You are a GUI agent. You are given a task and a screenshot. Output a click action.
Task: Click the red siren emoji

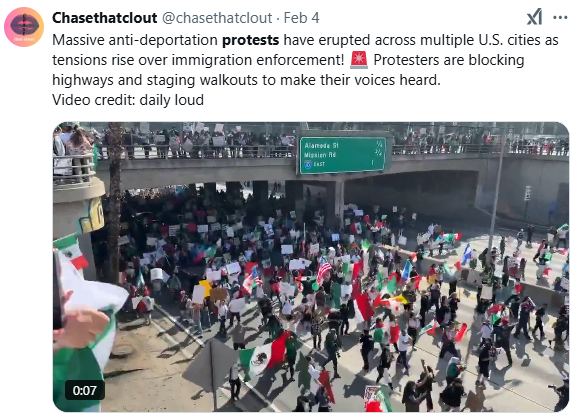coord(359,60)
